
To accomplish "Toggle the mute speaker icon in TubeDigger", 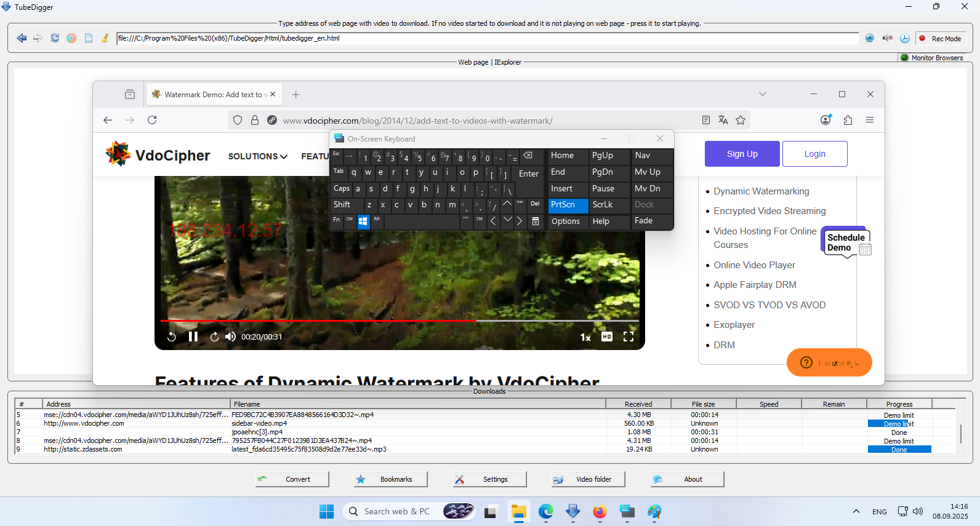I will tap(887, 38).
